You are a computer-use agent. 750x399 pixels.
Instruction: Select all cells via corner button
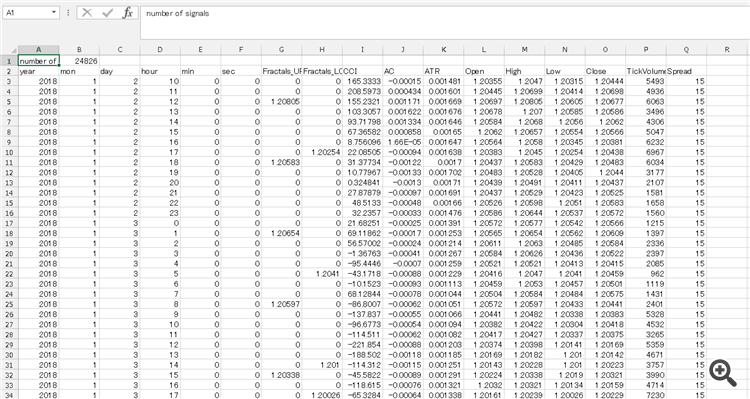tap(10, 49)
